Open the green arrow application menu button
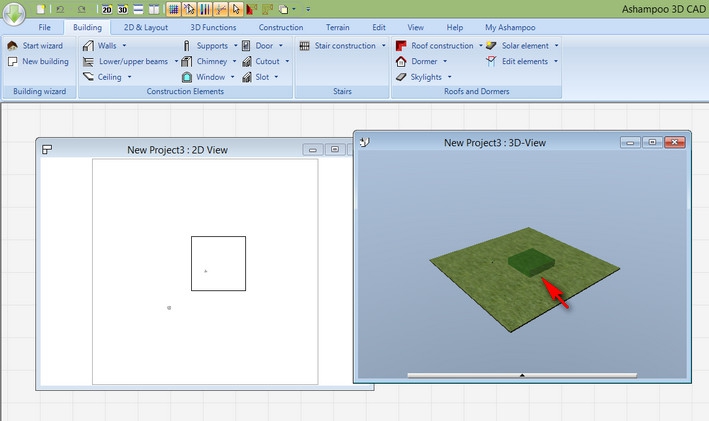This screenshot has width=709, height=421. coord(14,14)
